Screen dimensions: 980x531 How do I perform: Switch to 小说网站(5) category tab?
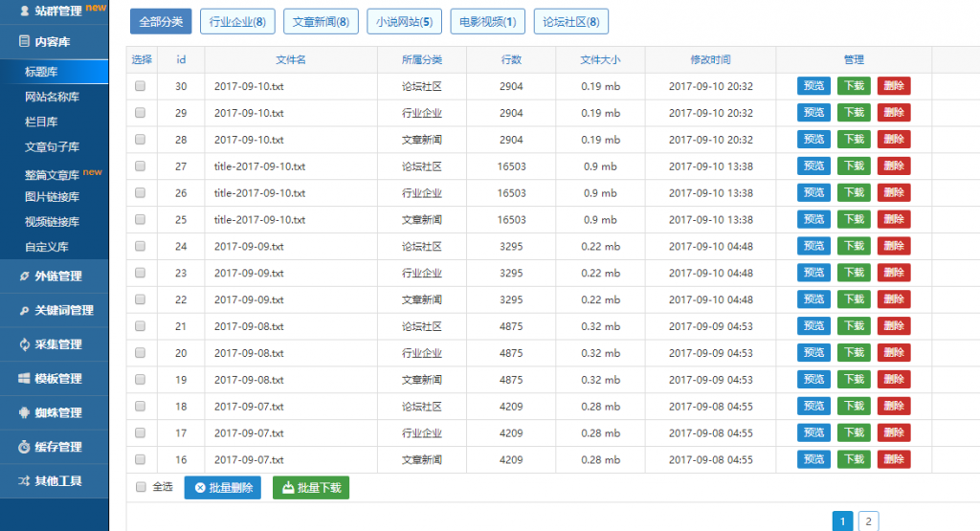point(403,21)
